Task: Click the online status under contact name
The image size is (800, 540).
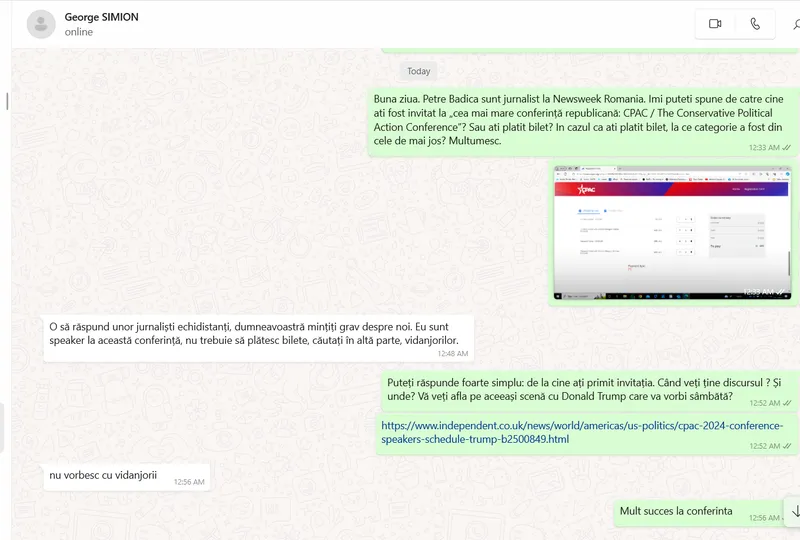Action: pos(79,32)
